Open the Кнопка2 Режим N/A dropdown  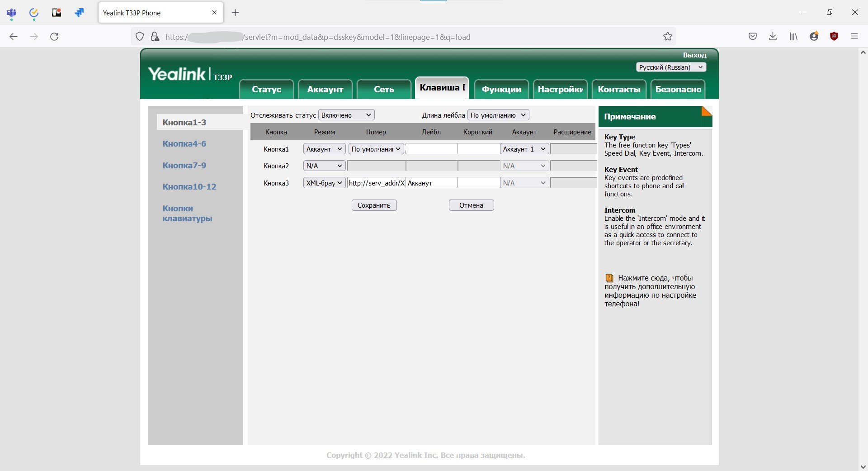click(324, 166)
